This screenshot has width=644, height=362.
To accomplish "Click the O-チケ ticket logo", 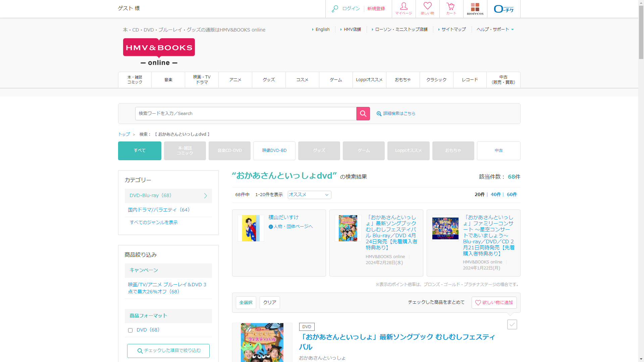I will tap(503, 9).
